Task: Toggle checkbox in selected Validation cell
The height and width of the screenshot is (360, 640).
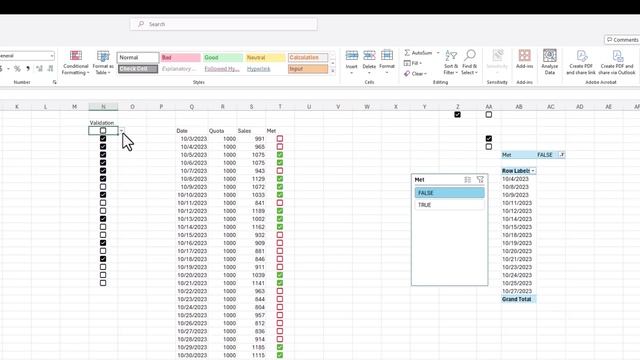Action: pyautogui.click(x=103, y=131)
